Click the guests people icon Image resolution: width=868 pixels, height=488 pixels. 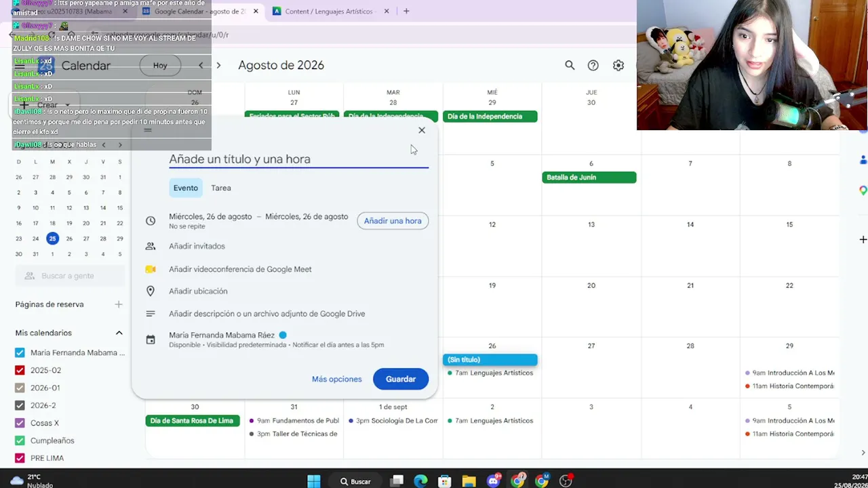click(151, 246)
